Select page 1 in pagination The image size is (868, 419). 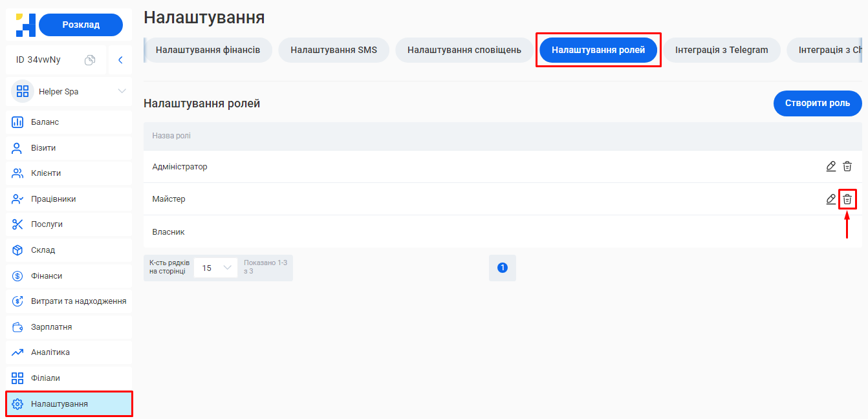pos(503,268)
